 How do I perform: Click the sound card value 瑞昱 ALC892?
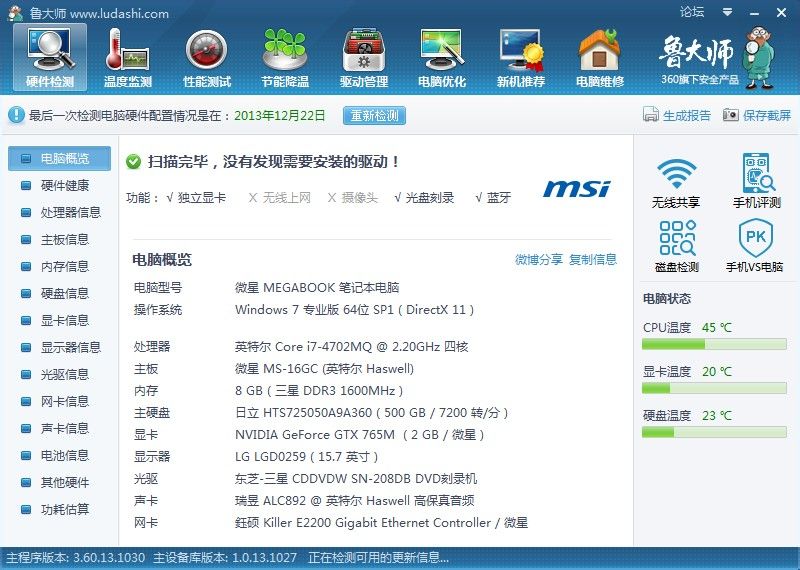pos(355,501)
